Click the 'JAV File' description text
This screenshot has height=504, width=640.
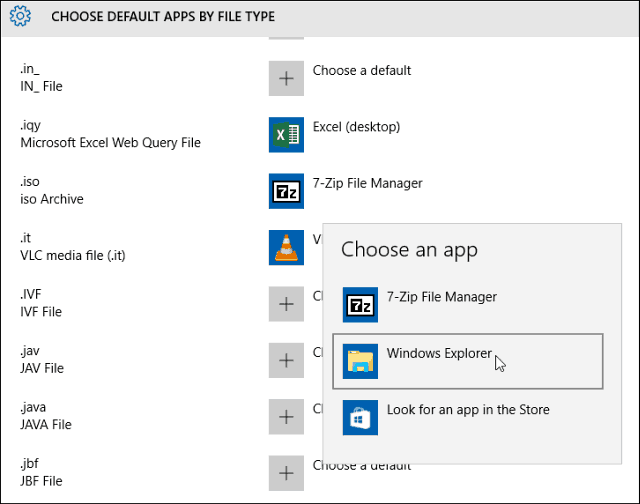42,368
